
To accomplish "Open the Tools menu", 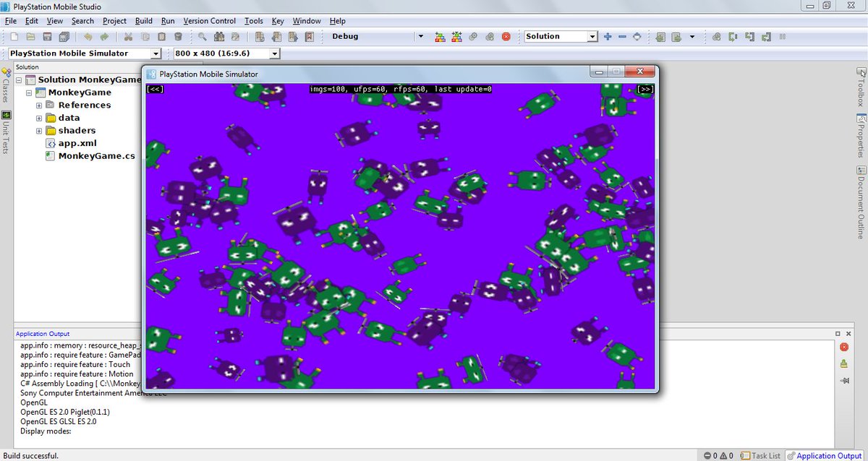I will (x=254, y=21).
